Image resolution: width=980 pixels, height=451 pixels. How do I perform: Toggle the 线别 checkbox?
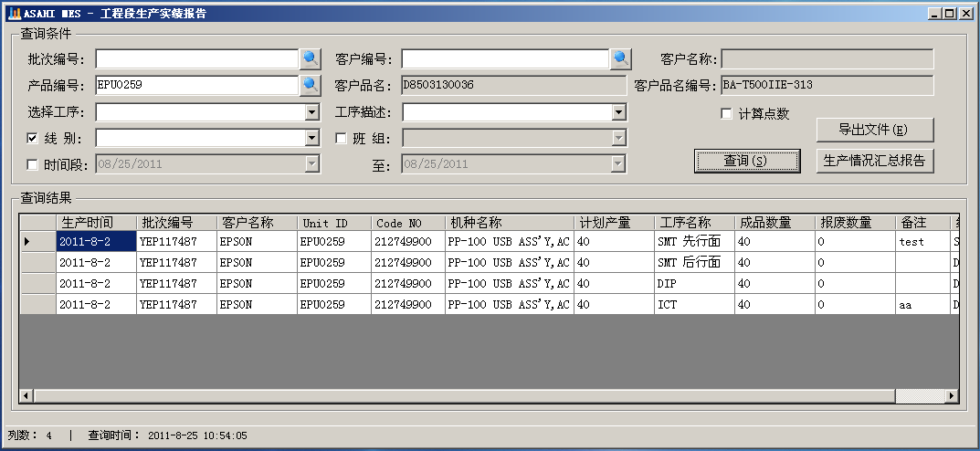(33, 139)
